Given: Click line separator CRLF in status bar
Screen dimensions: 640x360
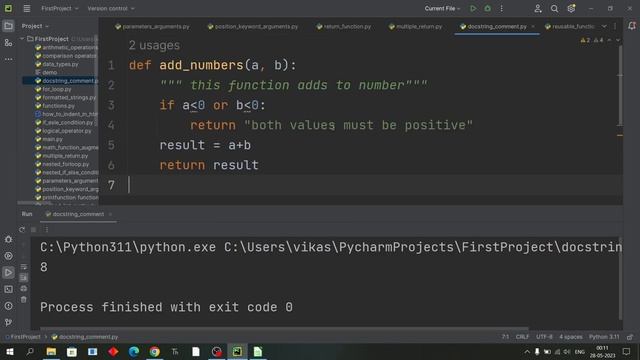Looking at the screenshot, I should pos(522,337).
